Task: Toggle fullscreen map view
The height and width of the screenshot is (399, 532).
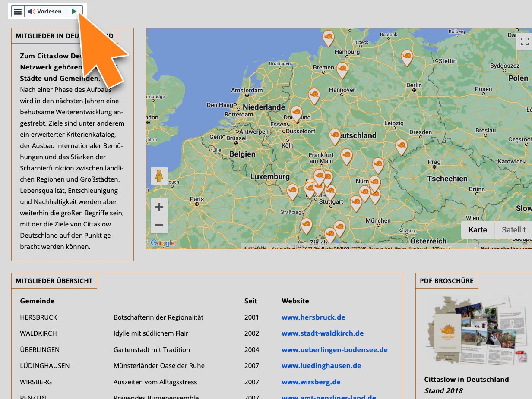Action: pyautogui.click(x=524, y=41)
